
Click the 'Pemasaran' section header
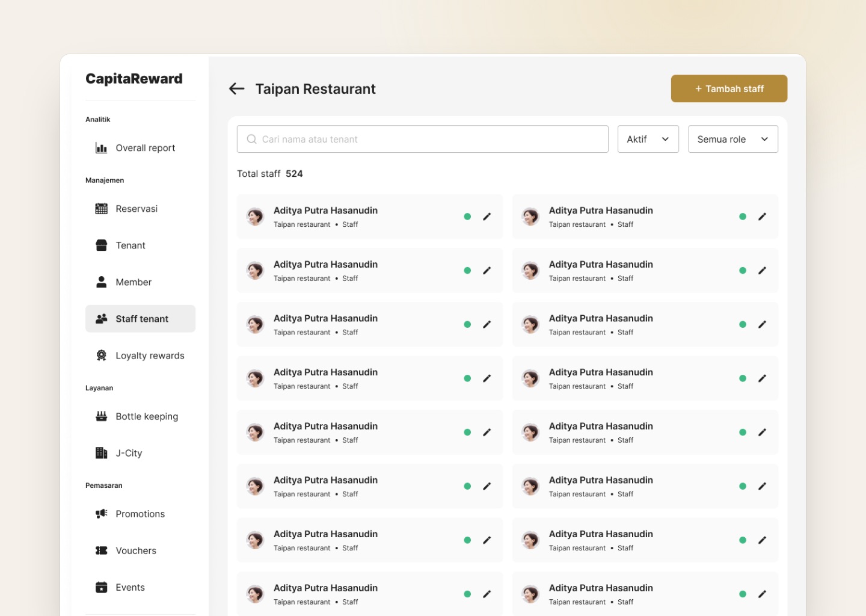point(103,485)
